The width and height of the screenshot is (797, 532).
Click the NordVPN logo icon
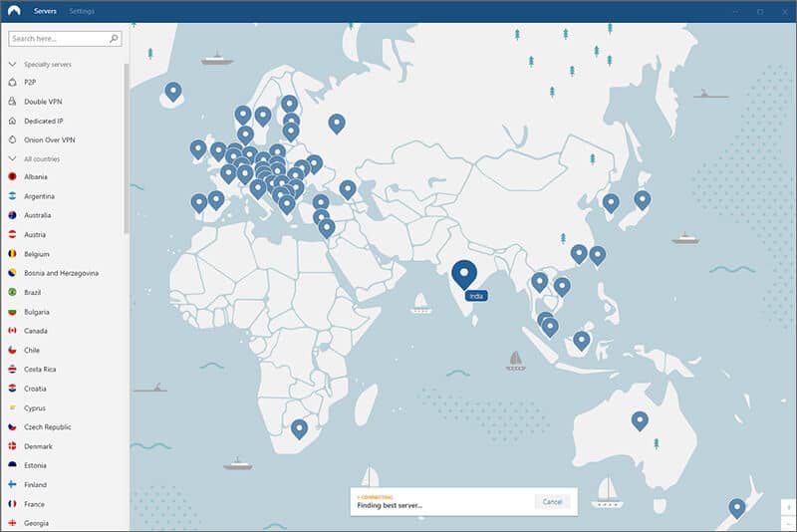[x=14, y=11]
